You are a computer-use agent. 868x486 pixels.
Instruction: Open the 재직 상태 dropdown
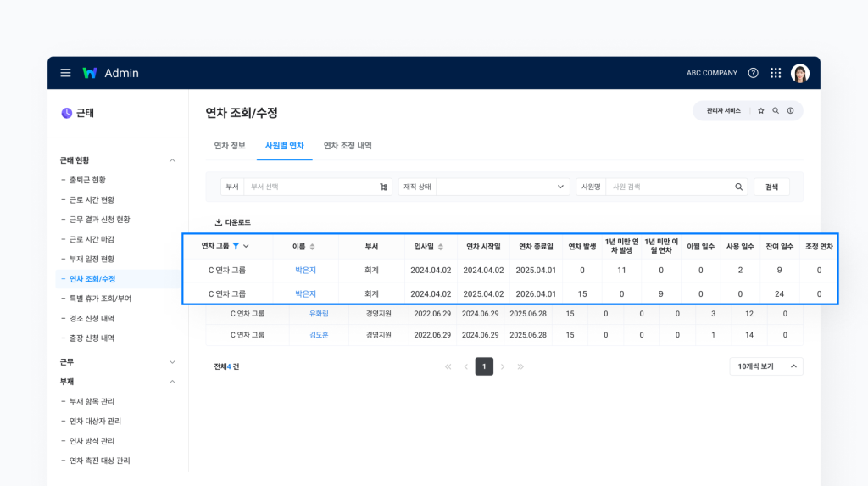click(x=503, y=187)
